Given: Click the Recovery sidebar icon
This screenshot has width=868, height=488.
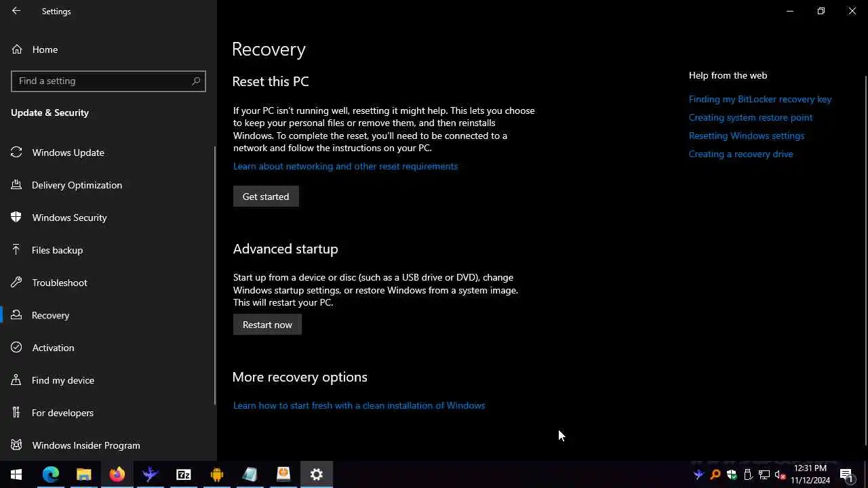Looking at the screenshot, I should [x=17, y=315].
